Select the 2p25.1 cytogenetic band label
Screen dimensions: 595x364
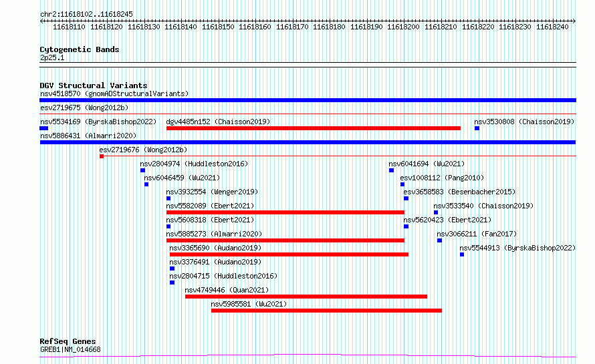(x=52, y=57)
